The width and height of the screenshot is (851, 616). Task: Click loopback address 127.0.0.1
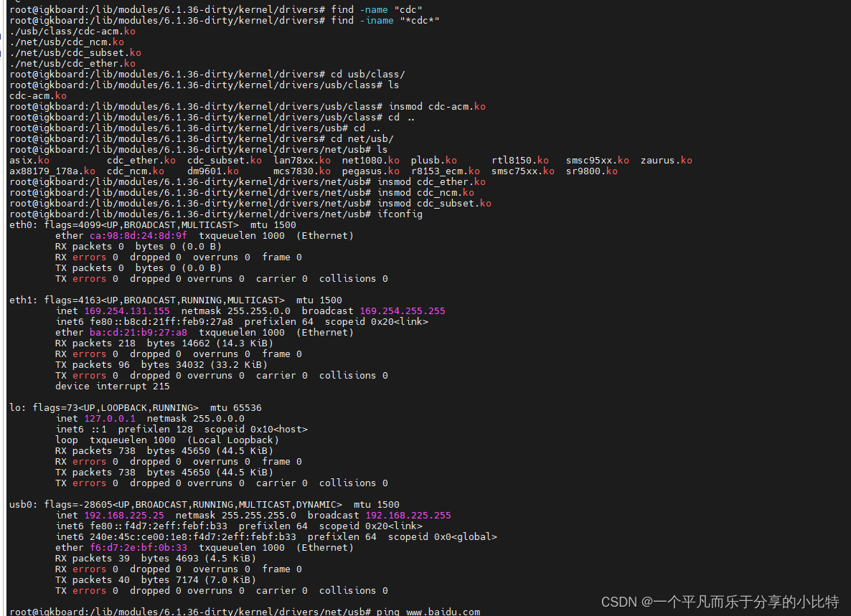coord(110,419)
